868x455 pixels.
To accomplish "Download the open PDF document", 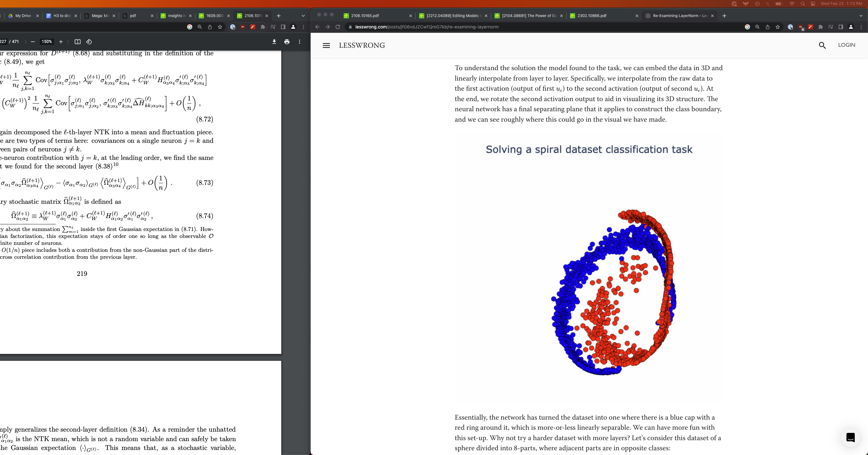I will pyautogui.click(x=274, y=42).
